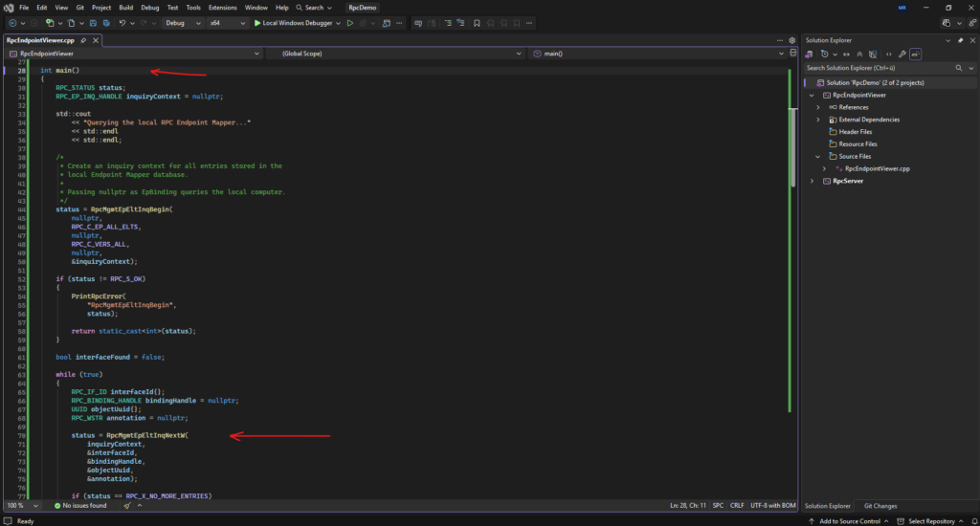Expand the External Dependencies node
Screen dimensions: 980x526
click(x=818, y=120)
